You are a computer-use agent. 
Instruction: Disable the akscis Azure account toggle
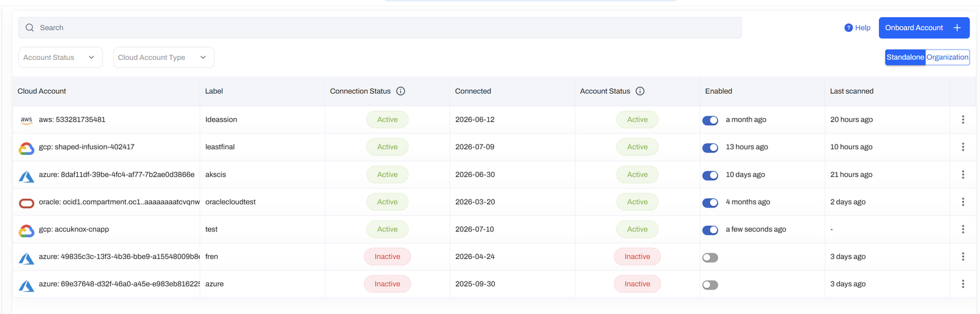(710, 176)
